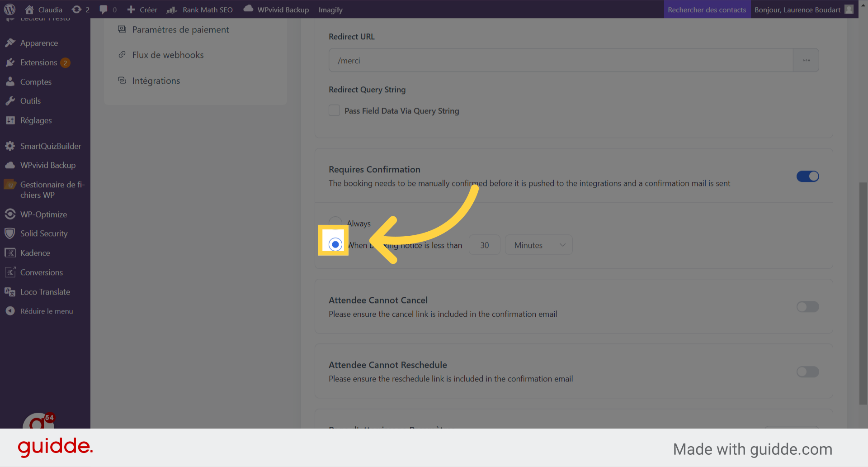Open Réglages settings menu
The height and width of the screenshot is (467, 868).
click(x=36, y=120)
